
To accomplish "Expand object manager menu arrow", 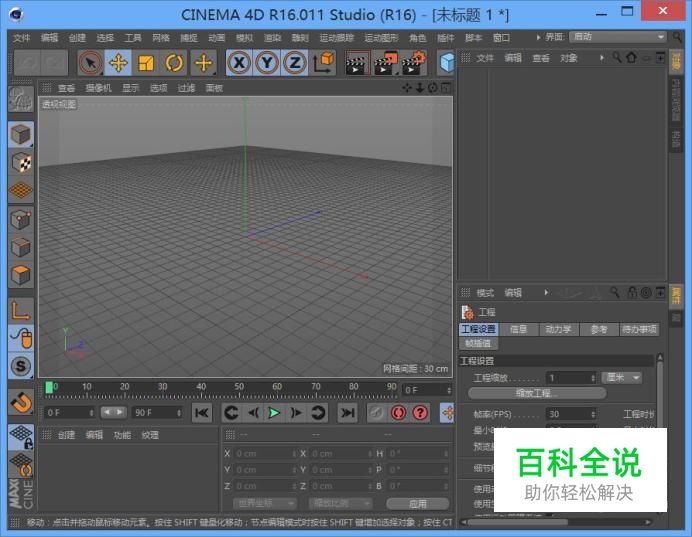I will coord(602,58).
